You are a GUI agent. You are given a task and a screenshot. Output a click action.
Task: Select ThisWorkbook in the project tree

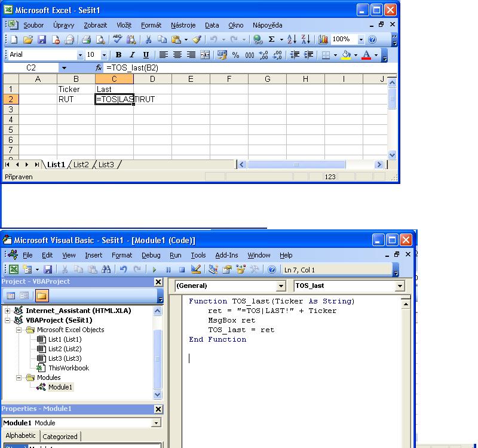click(x=69, y=368)
